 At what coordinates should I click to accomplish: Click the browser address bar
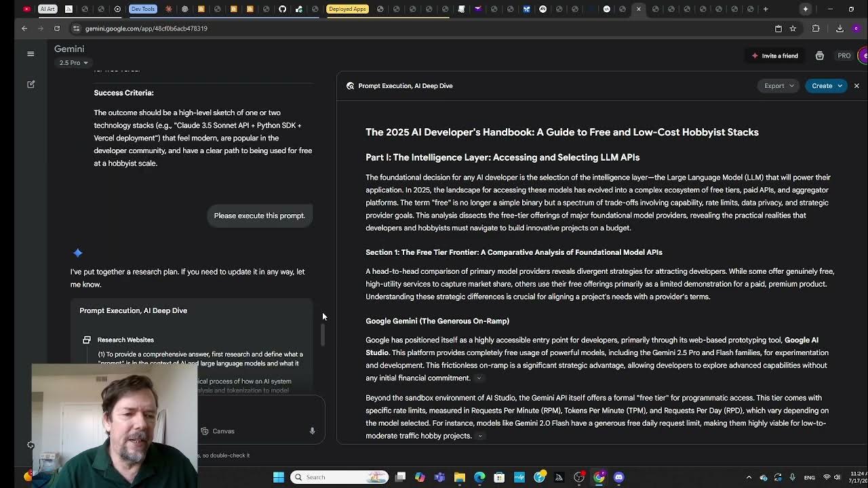pos(203,28)
